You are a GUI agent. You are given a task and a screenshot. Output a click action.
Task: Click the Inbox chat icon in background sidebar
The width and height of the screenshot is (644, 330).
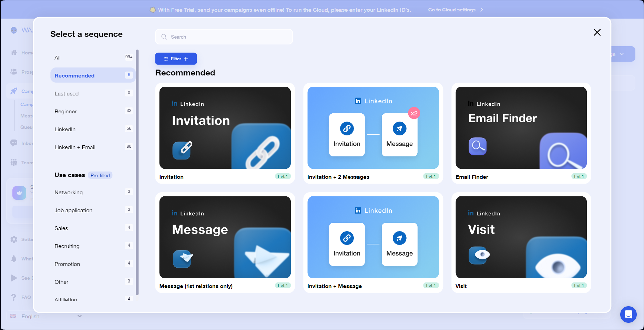[14, 143]
